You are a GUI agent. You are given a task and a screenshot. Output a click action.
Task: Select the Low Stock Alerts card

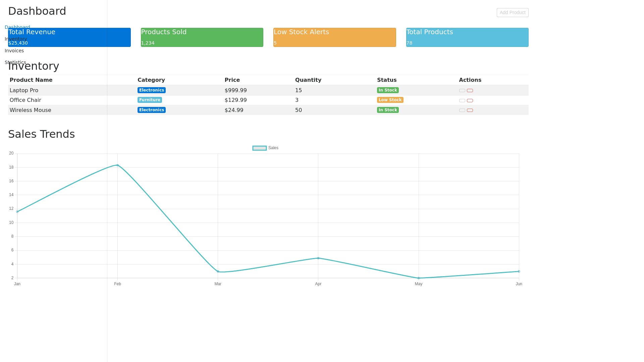tap(334, 37)
